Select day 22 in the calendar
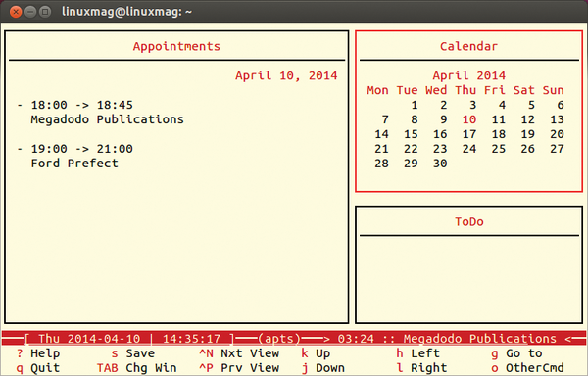The image size is (588, 376). coord(411,149)
